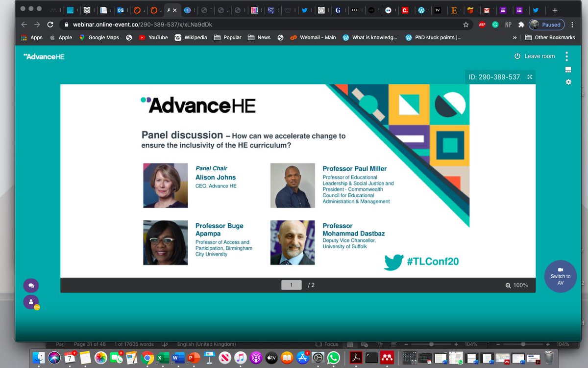Open Finder in the Dock
Viewport: 588px width, 368px height.
coord(39,358)
